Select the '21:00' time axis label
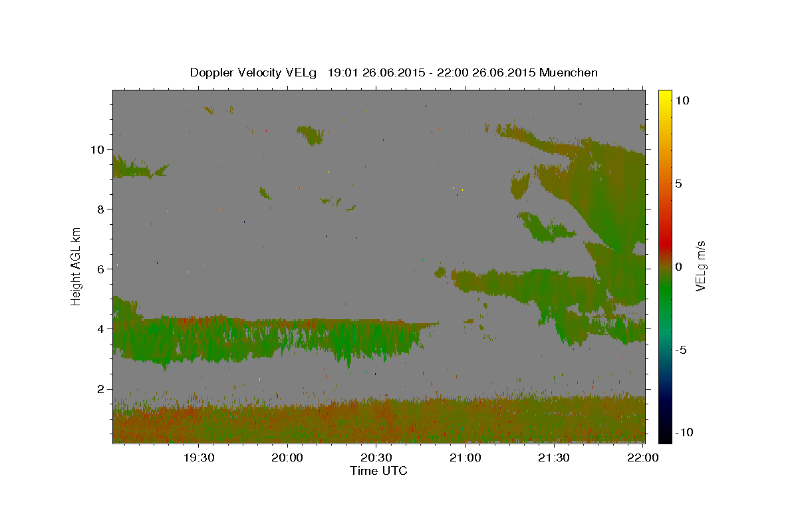 point(465,458)
